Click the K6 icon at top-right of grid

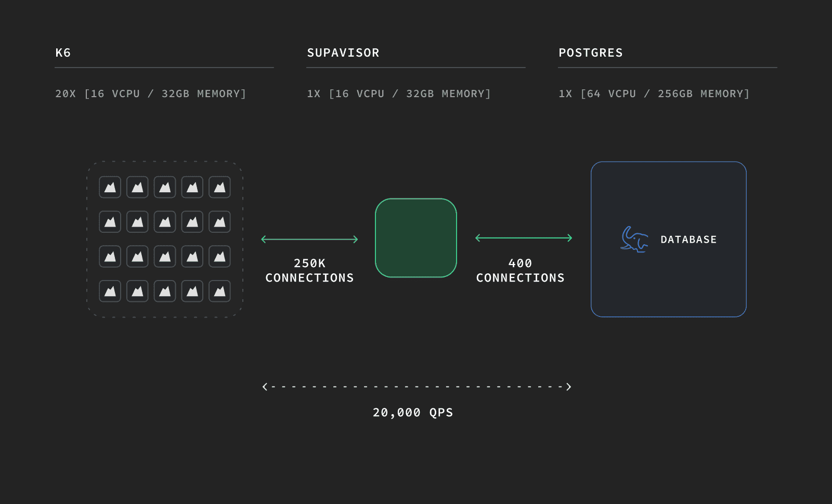220,187
